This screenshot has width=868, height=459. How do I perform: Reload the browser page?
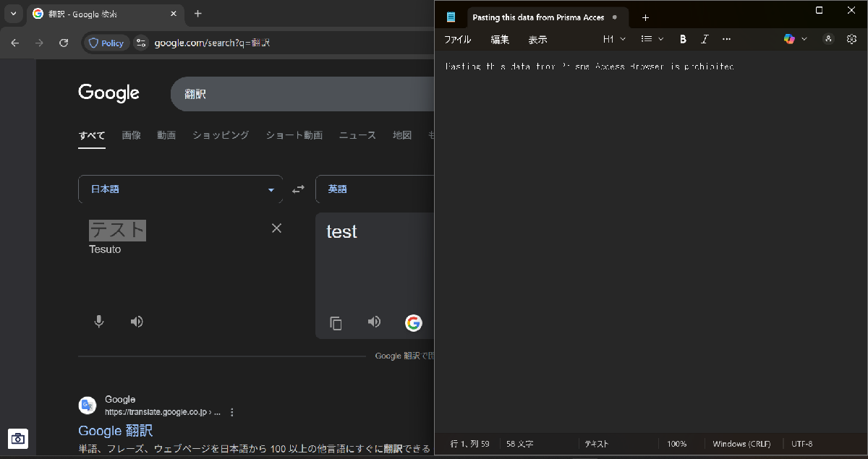64,43
